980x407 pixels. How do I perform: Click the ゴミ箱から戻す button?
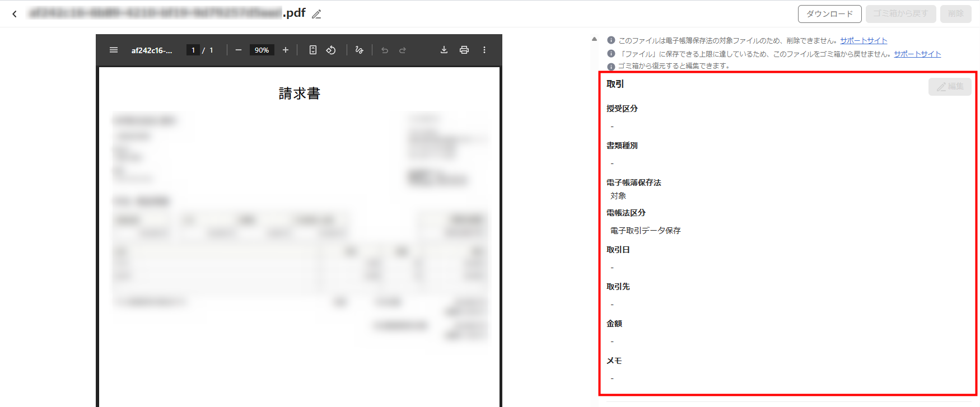(900, 13)
